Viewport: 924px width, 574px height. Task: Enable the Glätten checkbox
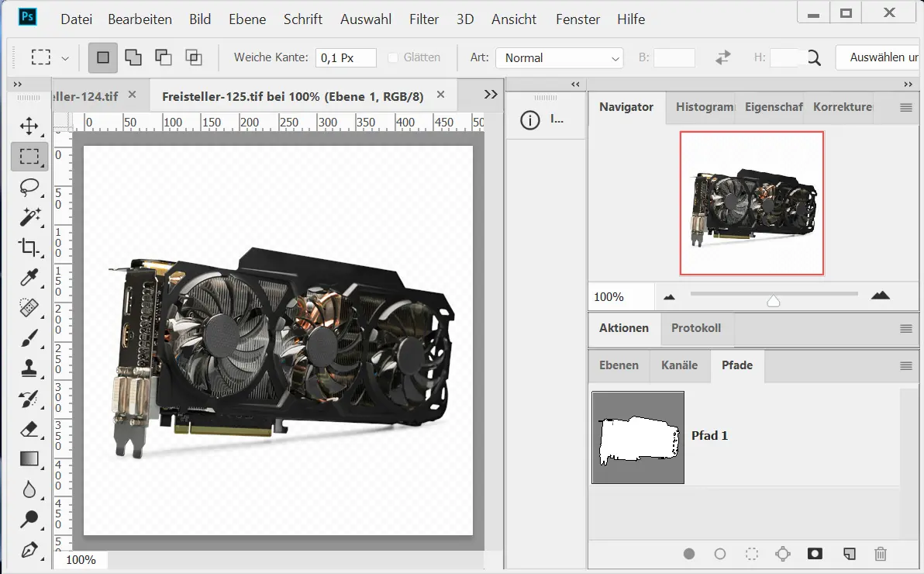point(393,57)
